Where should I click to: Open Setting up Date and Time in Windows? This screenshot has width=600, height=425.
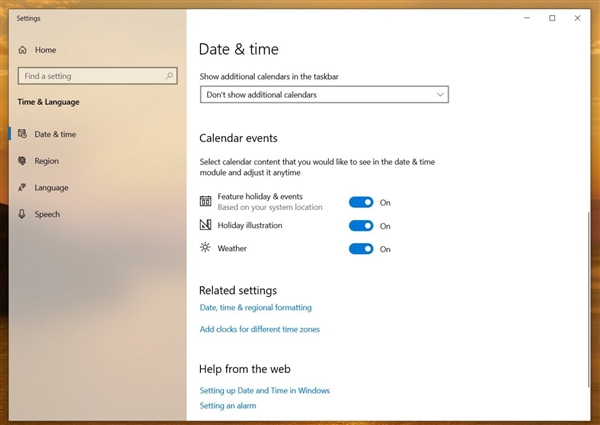[x=264, y=390]
